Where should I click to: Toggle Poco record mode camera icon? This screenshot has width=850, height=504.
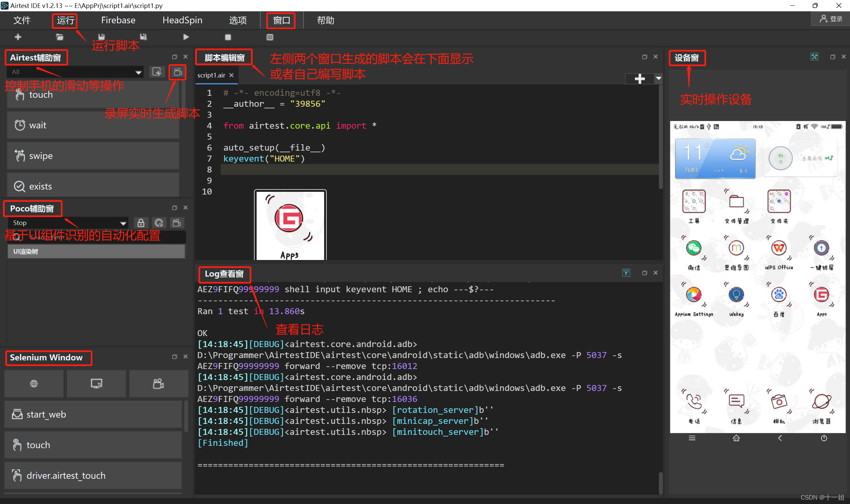coord(177,223)
